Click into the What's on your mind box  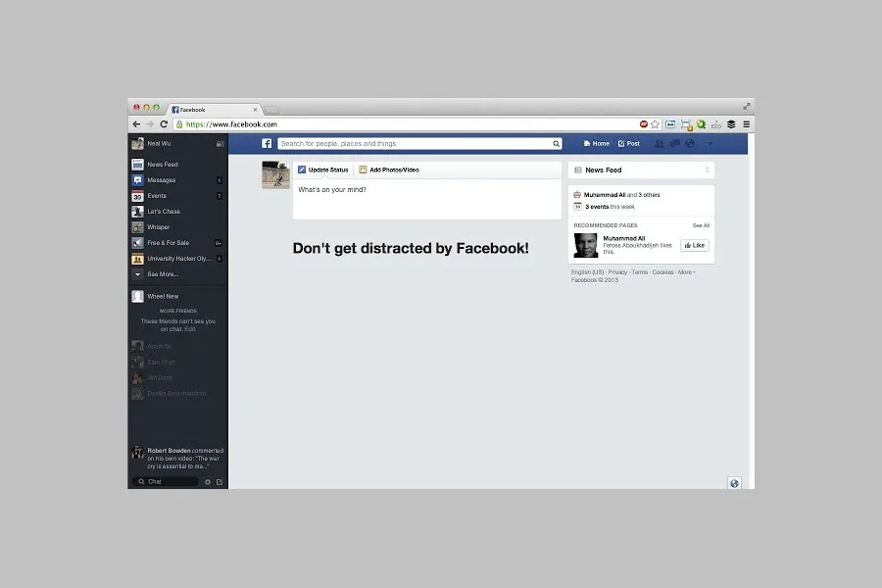tap(427, 199)
